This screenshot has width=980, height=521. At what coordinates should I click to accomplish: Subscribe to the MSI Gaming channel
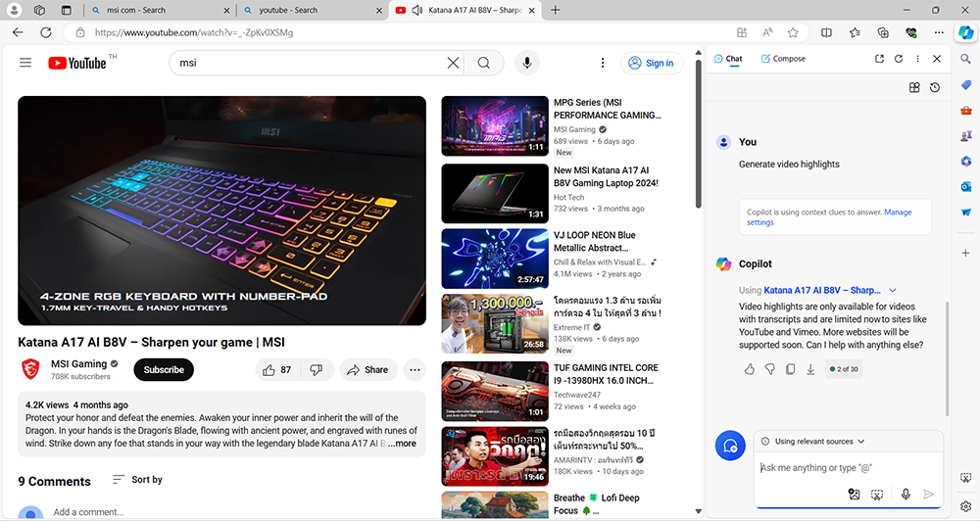click(x=164, y=370)
